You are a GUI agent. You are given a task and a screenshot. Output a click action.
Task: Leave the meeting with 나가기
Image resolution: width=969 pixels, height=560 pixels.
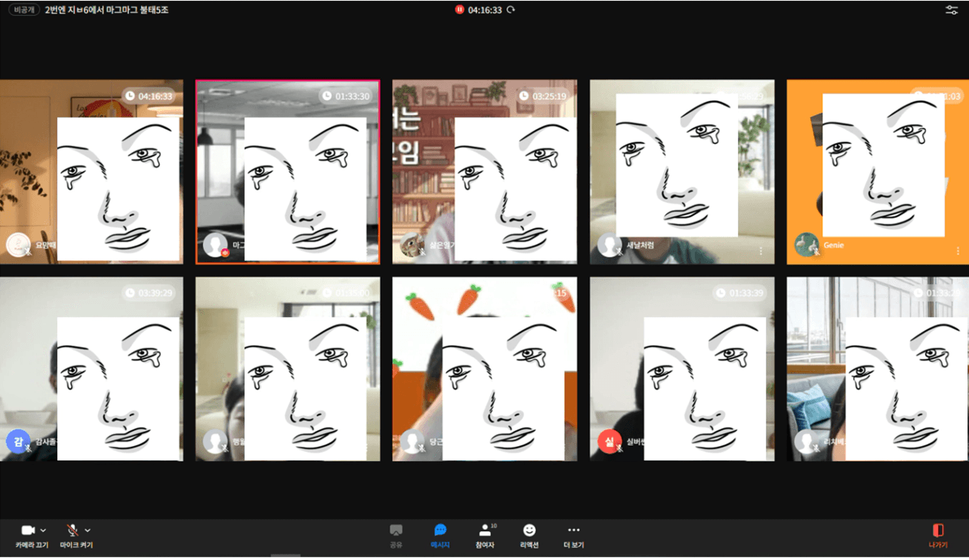tap(937, 535)
